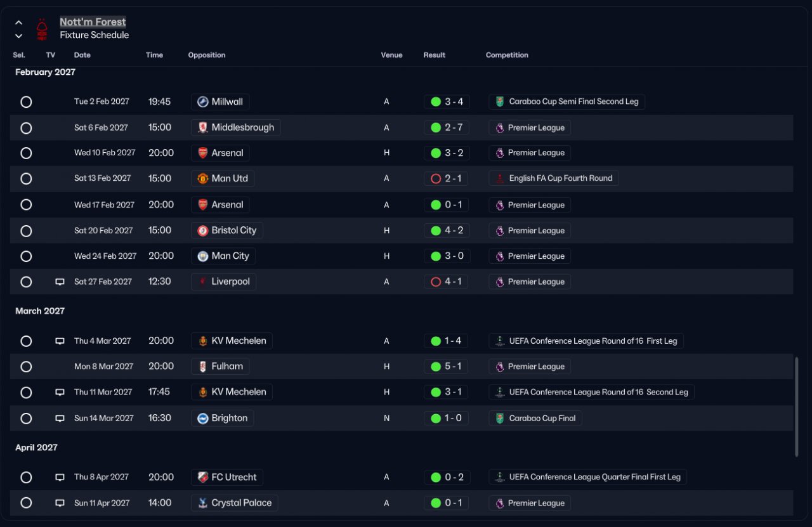Open the 3 - 2 Arsenal home result
Image resolution: width=812 pixels, height=527 pixels.
447,153
